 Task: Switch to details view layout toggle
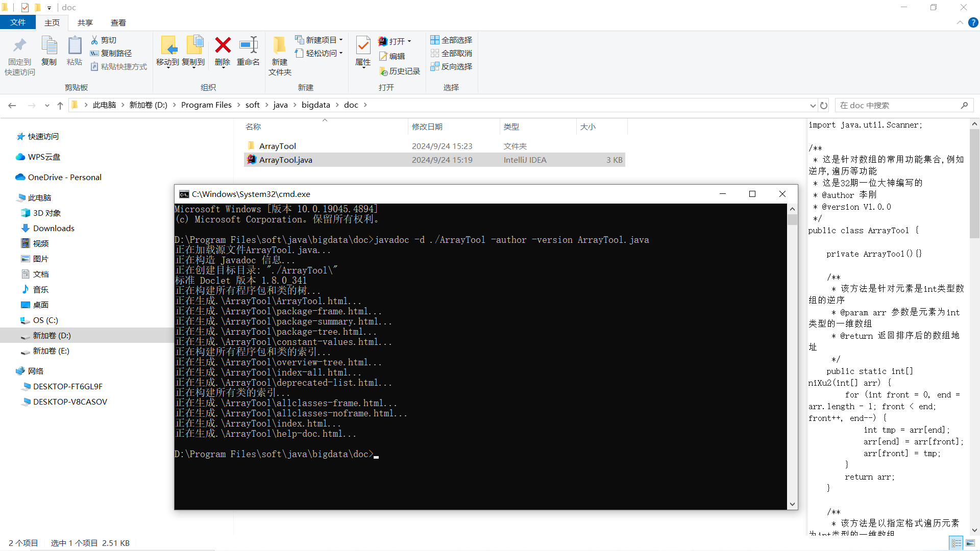pyautogui.click(x=956, y=543)
